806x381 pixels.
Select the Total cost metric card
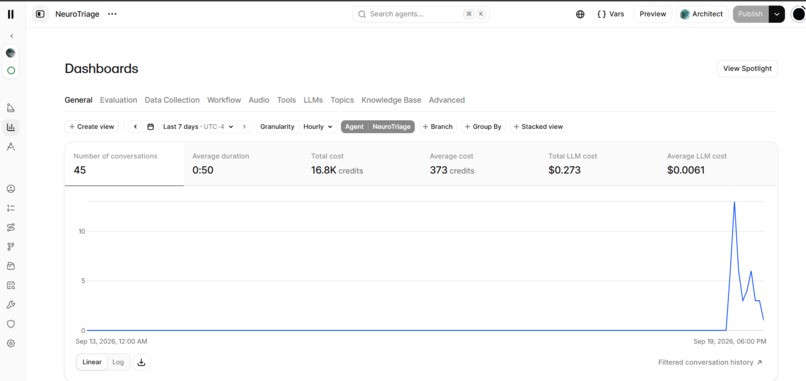(361, 164)
